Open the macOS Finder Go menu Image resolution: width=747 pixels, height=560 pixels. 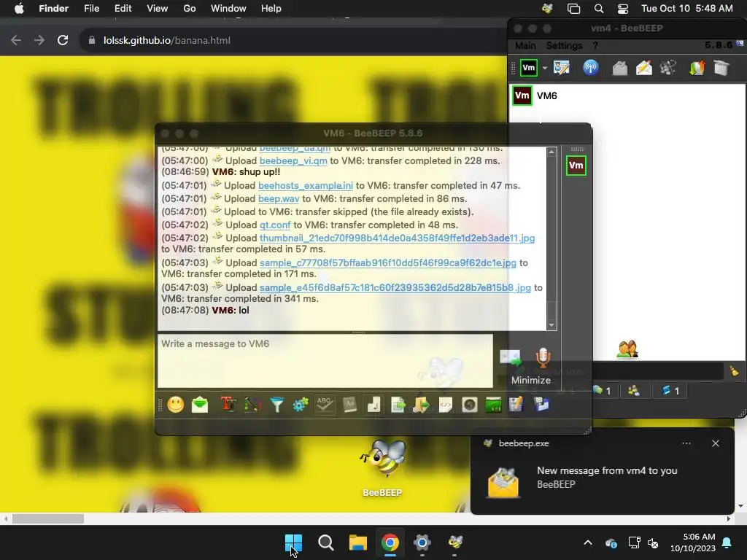[x=190, y=9]
